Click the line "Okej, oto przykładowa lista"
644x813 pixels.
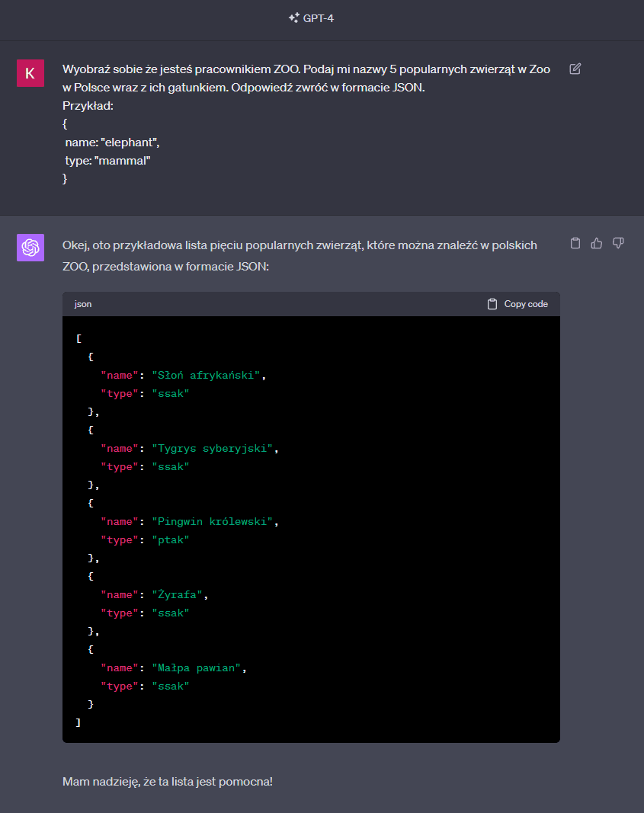(300, 245)
